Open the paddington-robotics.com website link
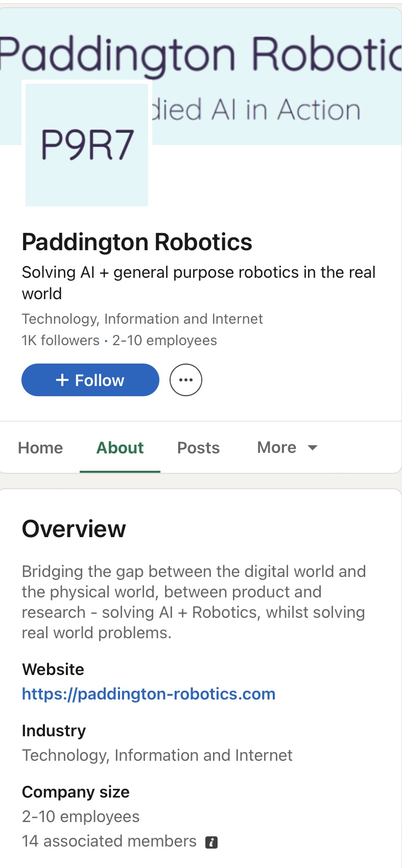Screen dimensions: 402x868 149,694
